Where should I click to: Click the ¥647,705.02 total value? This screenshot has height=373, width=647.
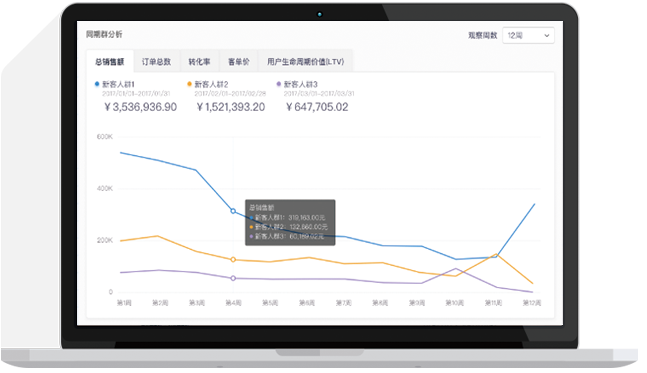coord(317,107)
